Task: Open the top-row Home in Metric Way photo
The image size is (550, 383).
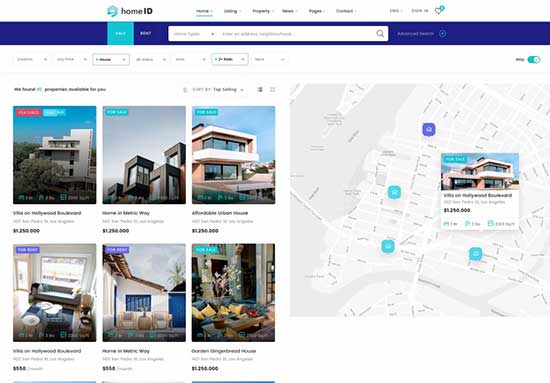Action: (x=144, y=155)
